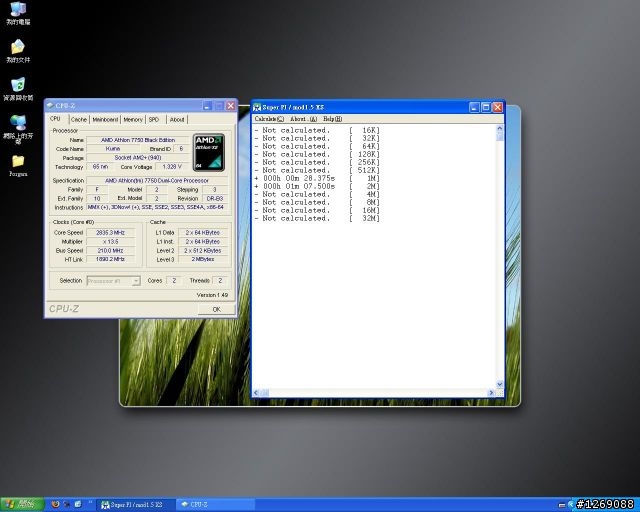Open the Processor selection dropdown
The width and height of the screenshot is (640, 512).
[113, 281]
